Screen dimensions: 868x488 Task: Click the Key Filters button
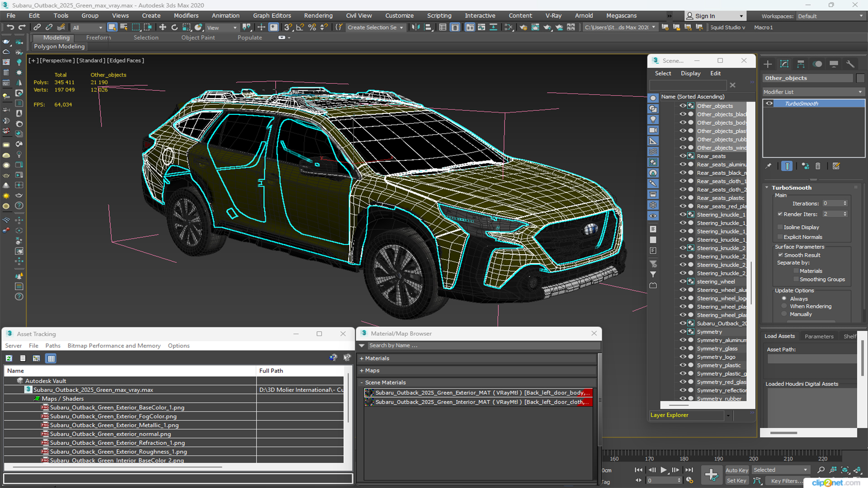pos(786,481)
